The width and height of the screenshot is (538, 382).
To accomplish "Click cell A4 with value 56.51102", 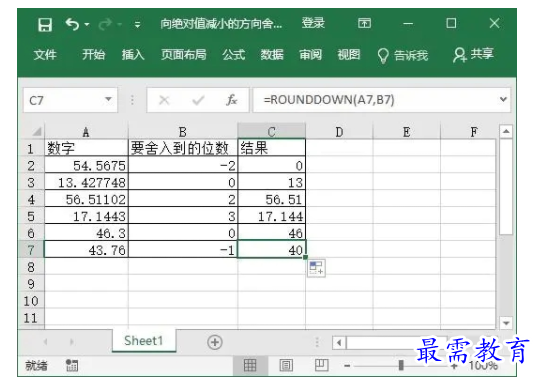I will tap(86, 199).
